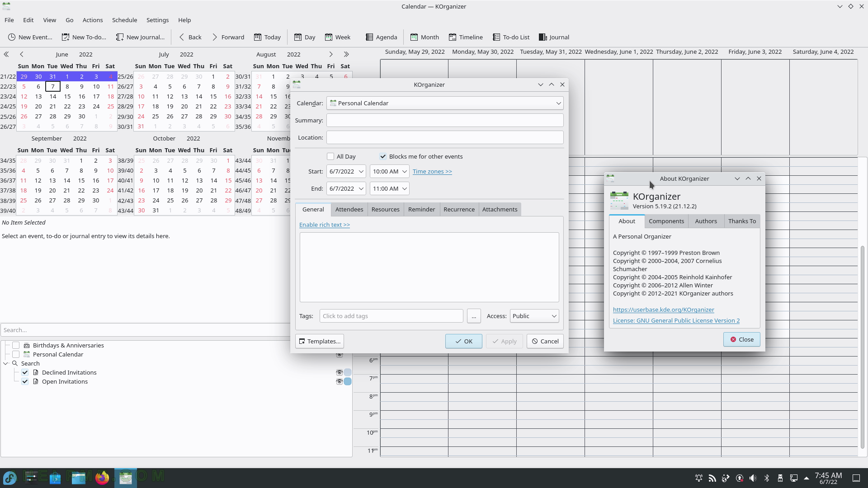This screenshot has height=488, width=868.
Task: Open the tag selection ellipsis button
Action: point(474,316)
